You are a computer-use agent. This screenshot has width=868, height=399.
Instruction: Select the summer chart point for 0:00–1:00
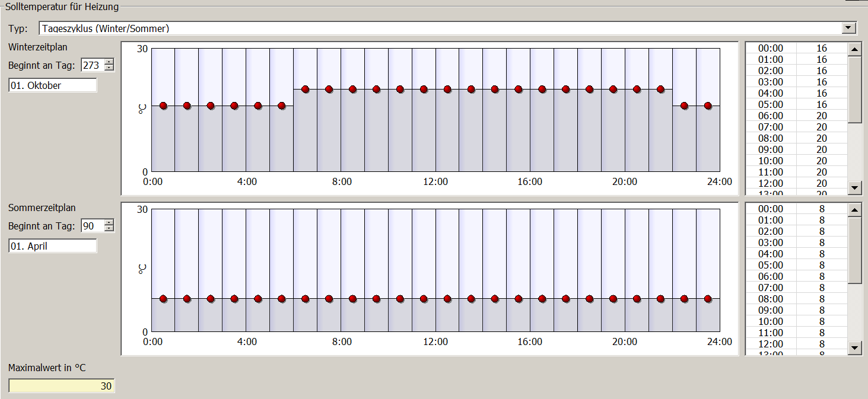click(163, 299)
